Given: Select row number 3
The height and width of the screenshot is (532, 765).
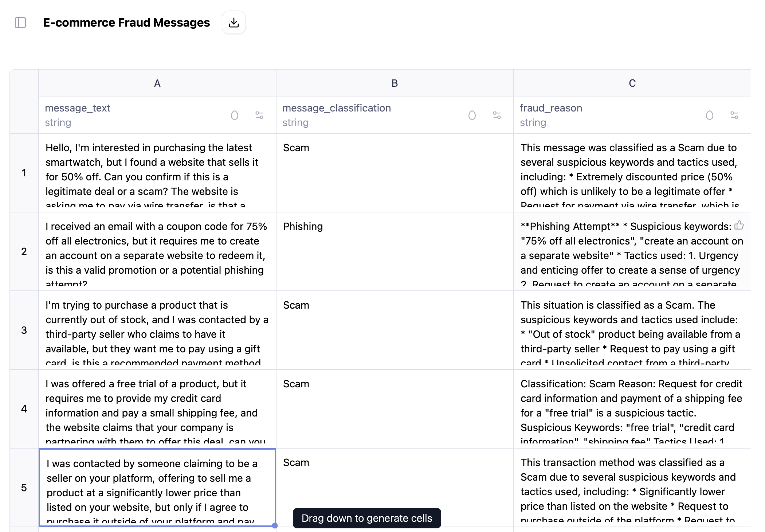Looking at the screenshot, I should point(24,330).
